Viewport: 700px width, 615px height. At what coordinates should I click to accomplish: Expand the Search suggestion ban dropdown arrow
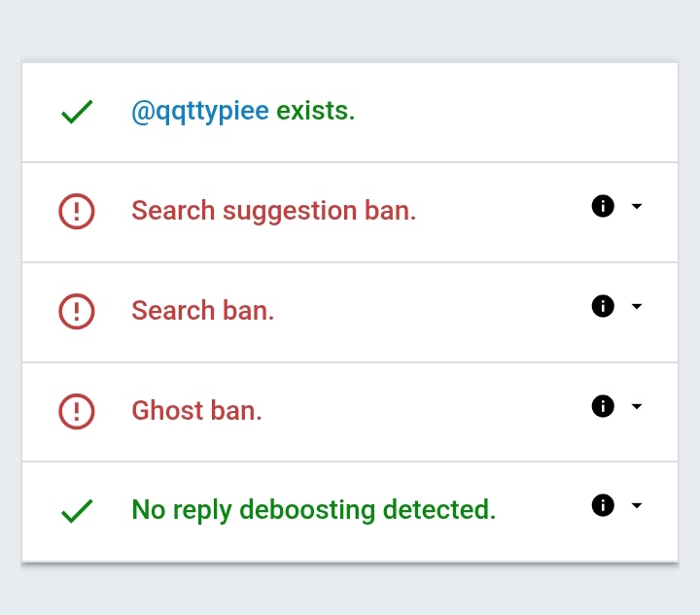point(637,207)
